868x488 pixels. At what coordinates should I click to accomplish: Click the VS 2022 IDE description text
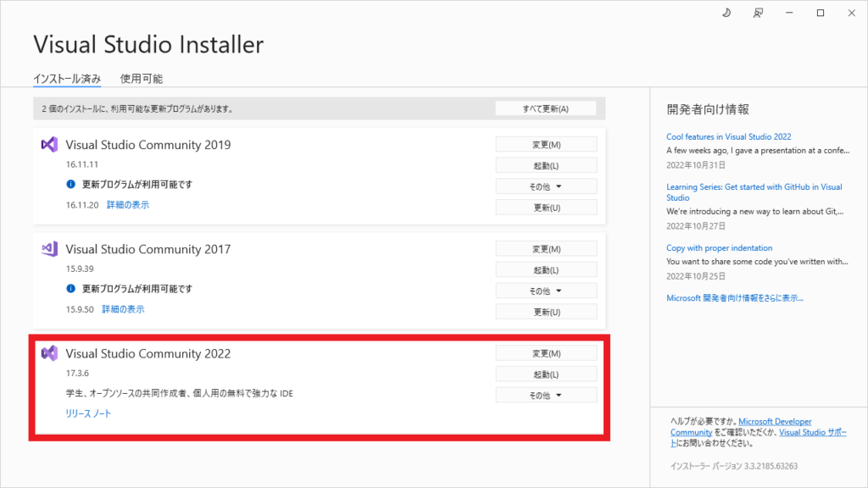point(180,393)
